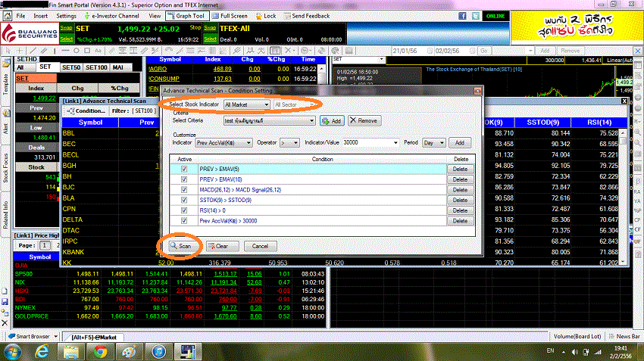
Task: Open the Indicator Prev AccVal dropdown
Action: point(224,143)
